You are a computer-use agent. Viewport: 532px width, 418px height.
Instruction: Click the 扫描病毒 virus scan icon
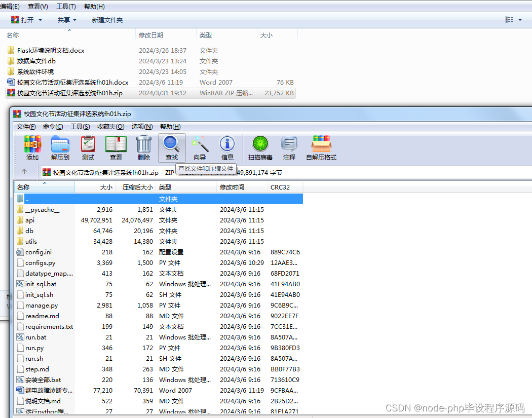259,147
